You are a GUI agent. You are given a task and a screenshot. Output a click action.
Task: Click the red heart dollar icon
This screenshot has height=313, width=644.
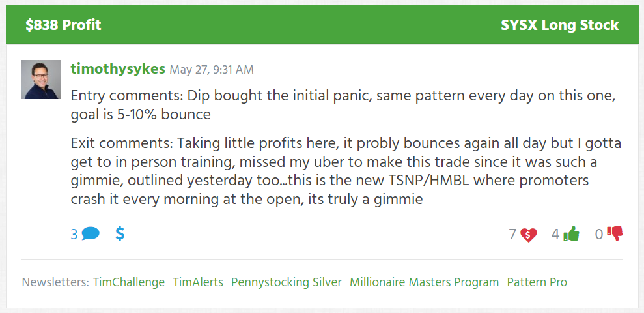529,235
